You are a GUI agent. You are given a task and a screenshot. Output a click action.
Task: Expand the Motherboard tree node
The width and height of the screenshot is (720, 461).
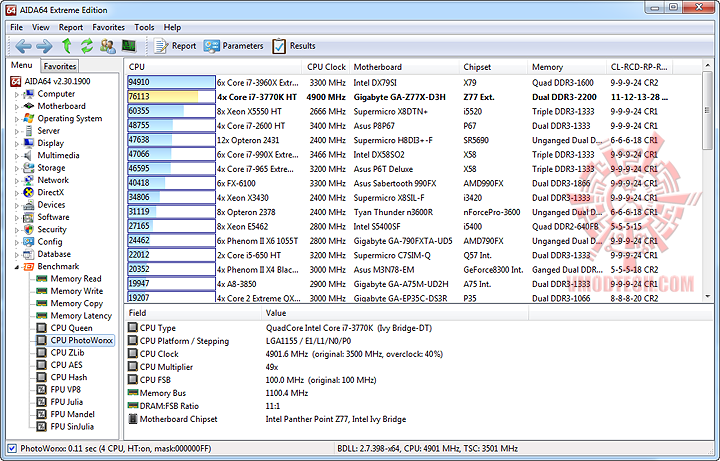[x=17, y=107]
